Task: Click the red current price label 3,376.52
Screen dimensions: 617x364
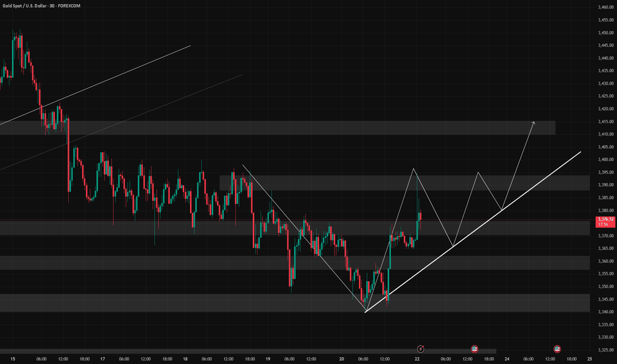Action: (606, 222)
